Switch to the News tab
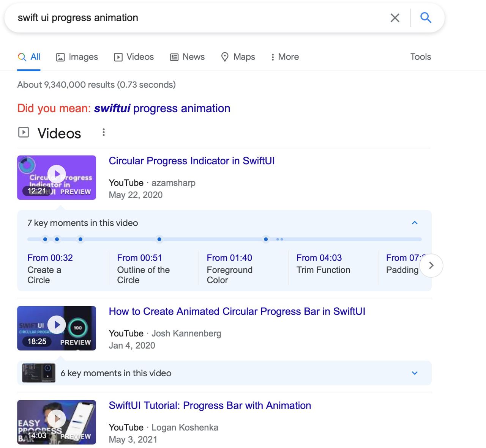Screen dimensions: 486x448 (x=187, y=57)
